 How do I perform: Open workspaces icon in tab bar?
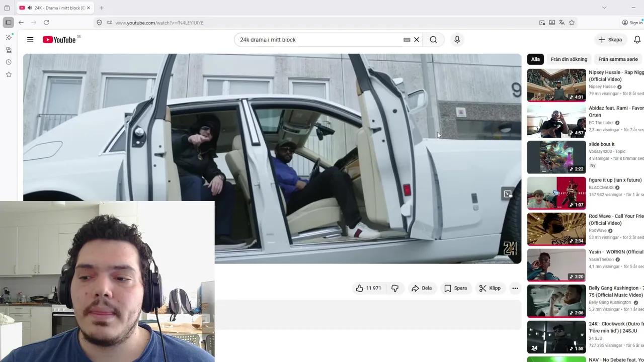pos(7,8)
